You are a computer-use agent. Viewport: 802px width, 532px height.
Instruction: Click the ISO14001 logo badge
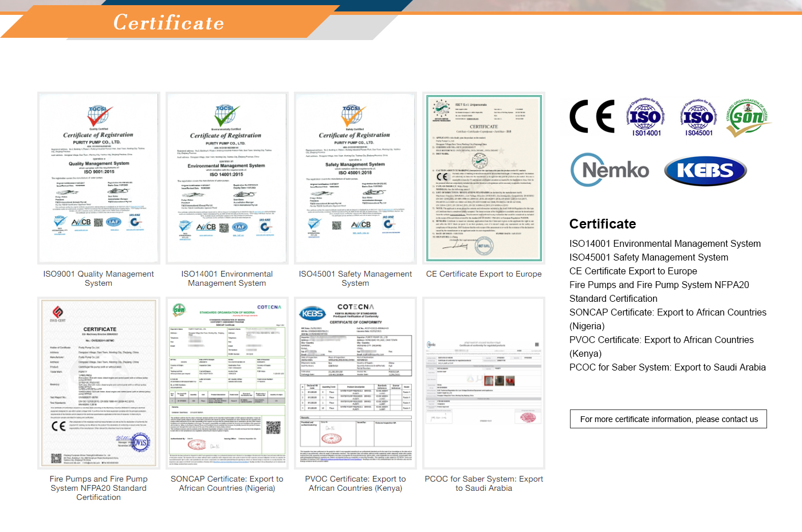(646, 117)
